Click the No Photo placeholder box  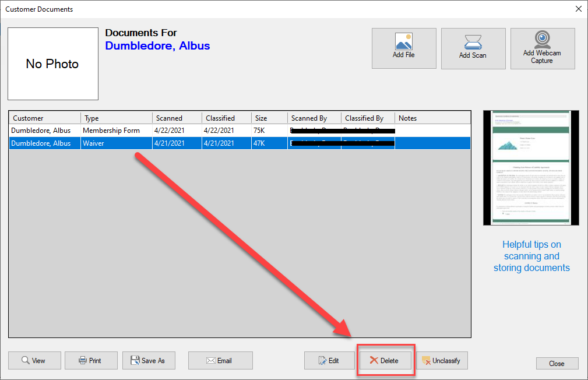(x=52, y=64)
